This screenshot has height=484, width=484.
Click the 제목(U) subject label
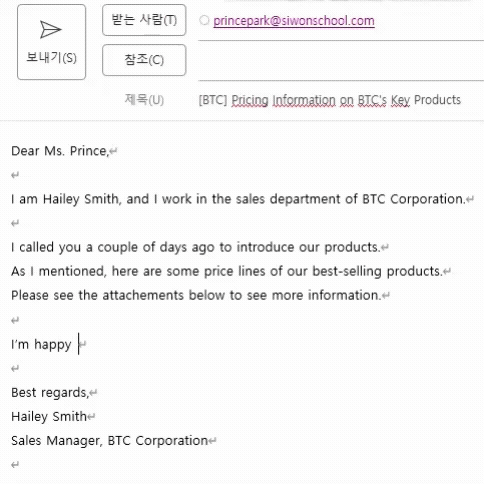pos(144,99)
